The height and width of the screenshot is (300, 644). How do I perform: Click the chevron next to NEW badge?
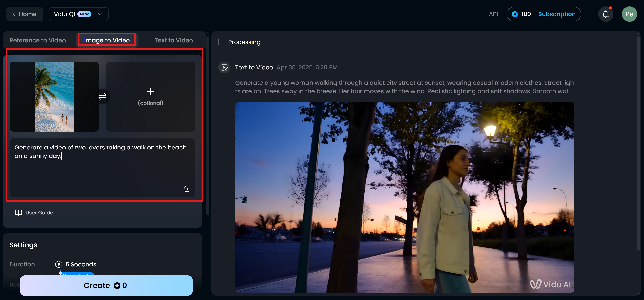coord(100,14)
